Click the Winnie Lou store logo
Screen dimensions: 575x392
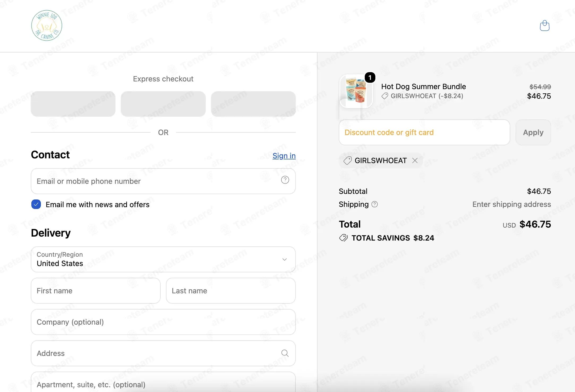pyautogui.click(x=47, y=25)
